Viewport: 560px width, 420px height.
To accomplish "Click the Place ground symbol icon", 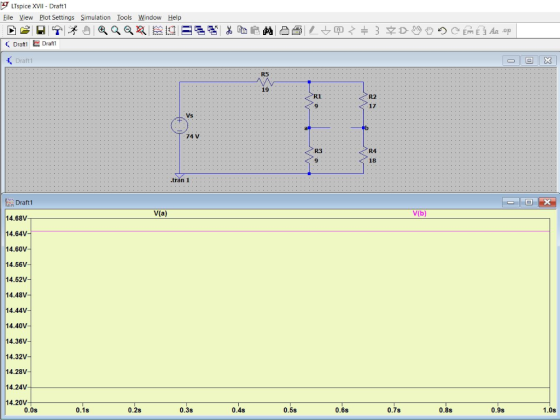I will (326, 31).
